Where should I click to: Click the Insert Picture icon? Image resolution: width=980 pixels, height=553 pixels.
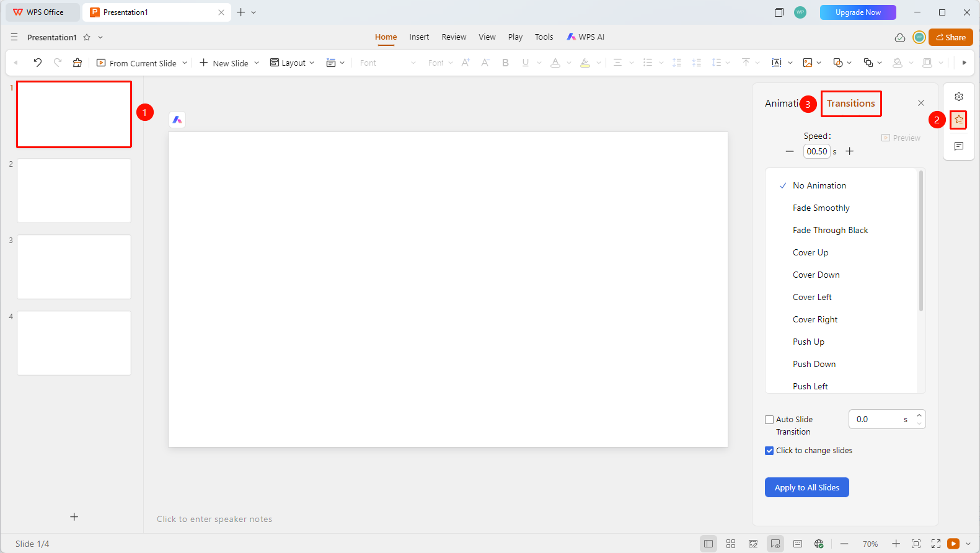[x=808, y=63]
